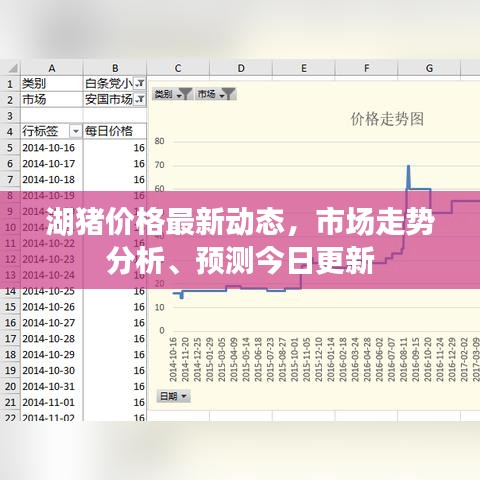The image size is (480, 480).
Task: Select column C header
Action: coord(178,68)
